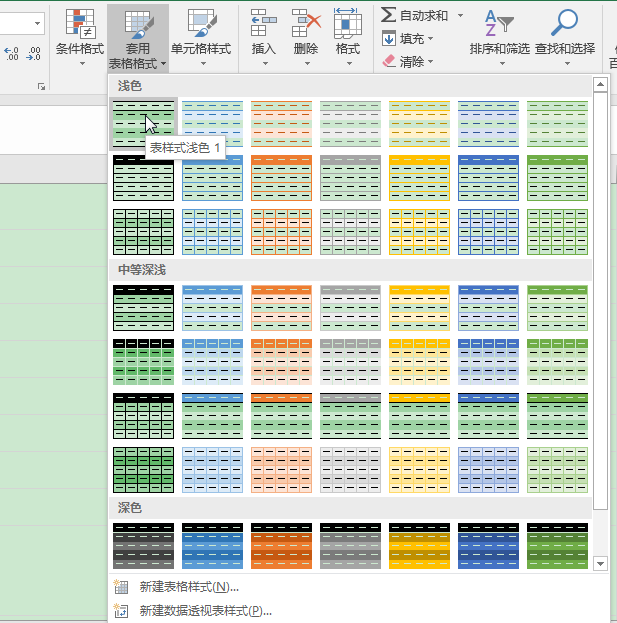Click the 套用表格格式 table format button
The width and height of the screenshot is (617, 623).
pos(137,39)
